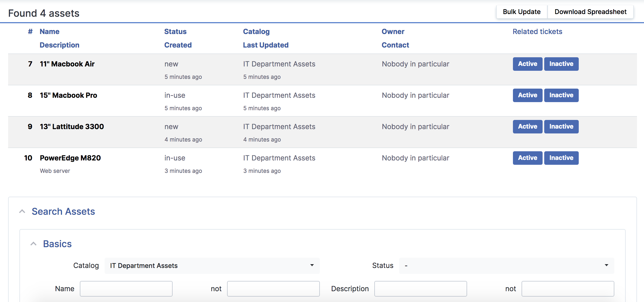Collapse the Search Assets section
The image size is (644, 302).
click(x=22, y=211)
